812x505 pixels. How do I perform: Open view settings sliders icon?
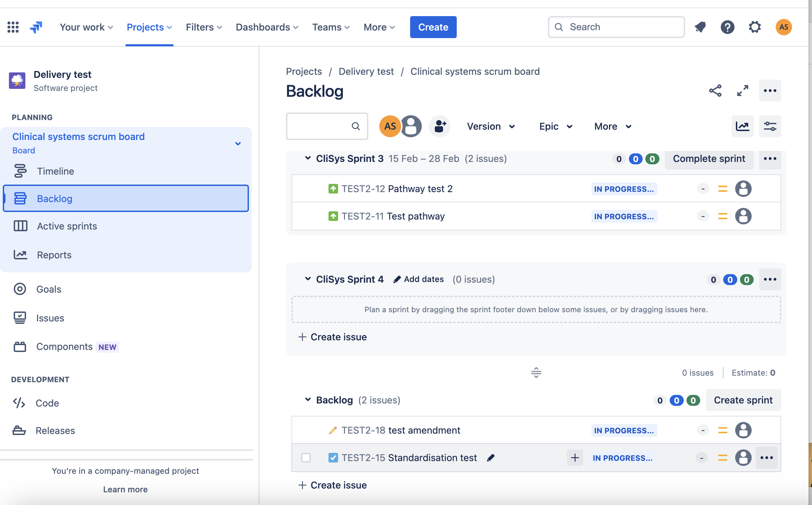(770, 127)
